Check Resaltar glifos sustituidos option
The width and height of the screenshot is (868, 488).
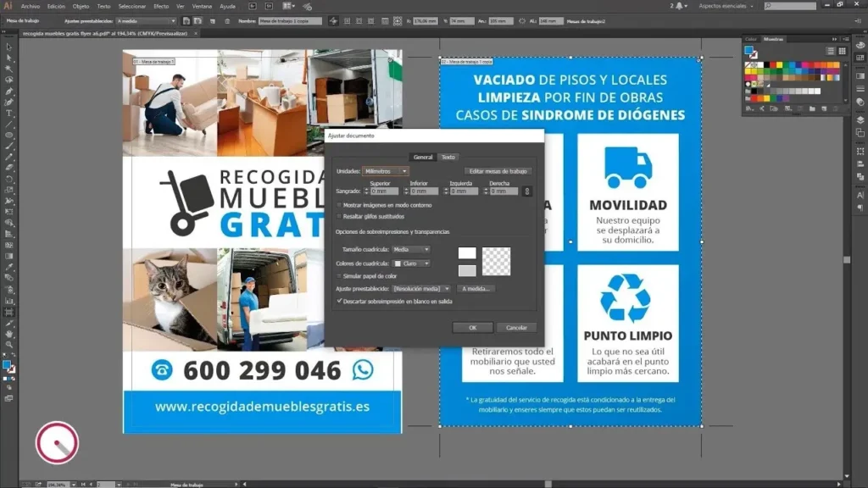(340, 216)
